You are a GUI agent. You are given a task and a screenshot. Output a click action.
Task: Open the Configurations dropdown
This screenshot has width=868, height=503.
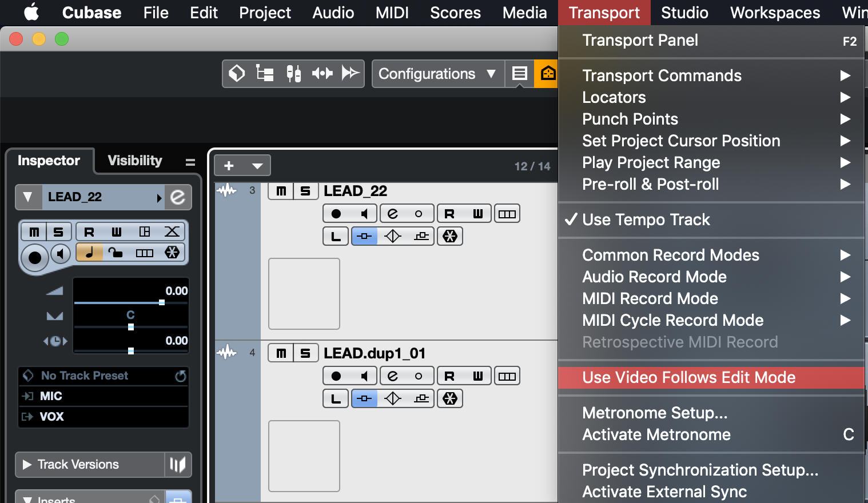438,74
